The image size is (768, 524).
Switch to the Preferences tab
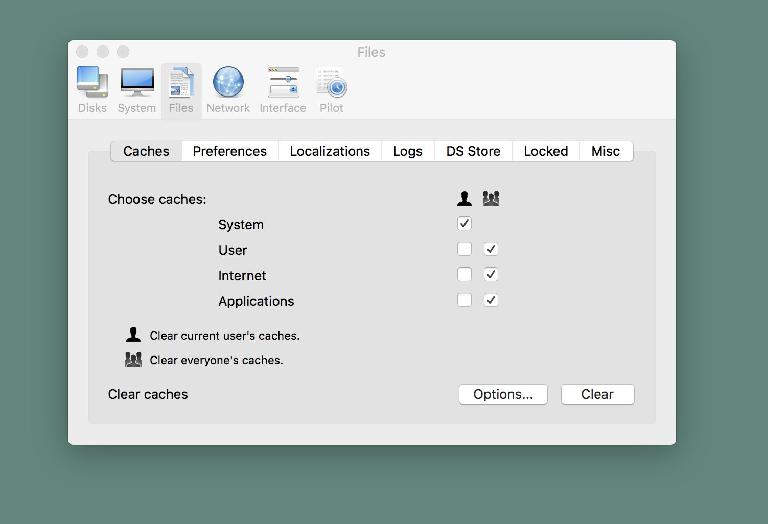click(230, 151)
